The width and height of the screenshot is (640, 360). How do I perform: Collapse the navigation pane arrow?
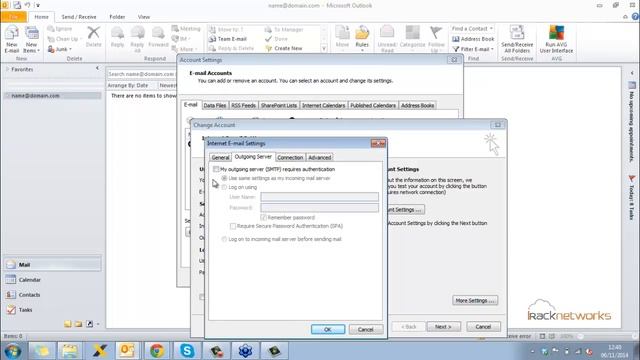(97, 68)
